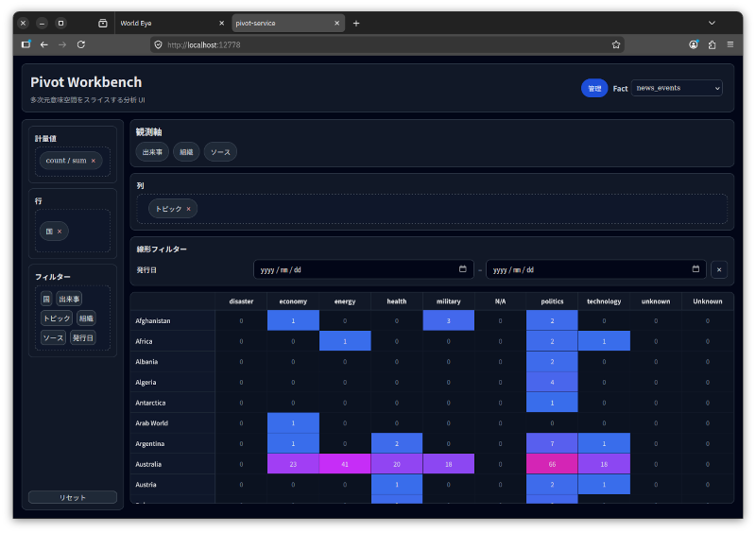Screen dimensions: 756x533
Task: Open the extensions icon in browser toolbar
Action: [712, 44]
